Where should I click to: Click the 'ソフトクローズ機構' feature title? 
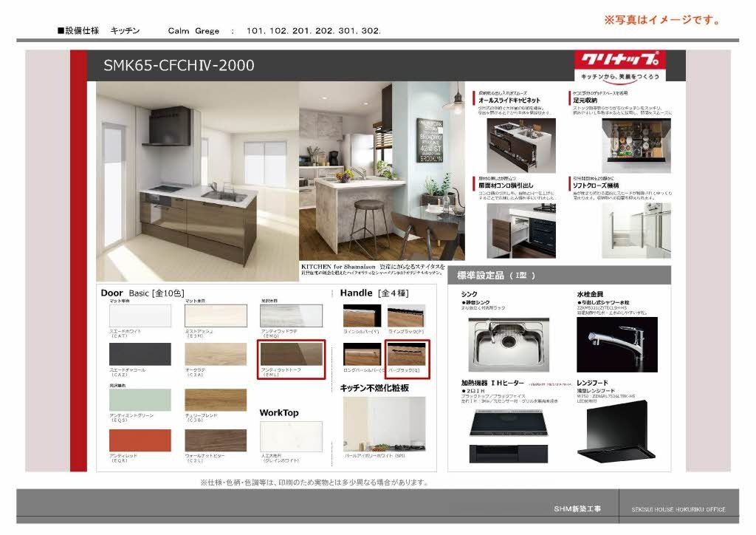click(596, 185)
